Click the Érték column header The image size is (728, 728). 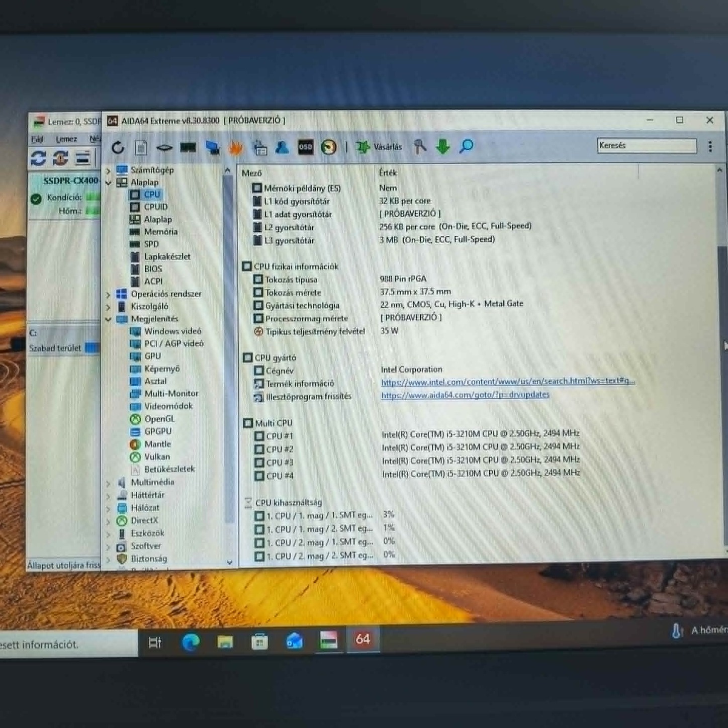388,172
